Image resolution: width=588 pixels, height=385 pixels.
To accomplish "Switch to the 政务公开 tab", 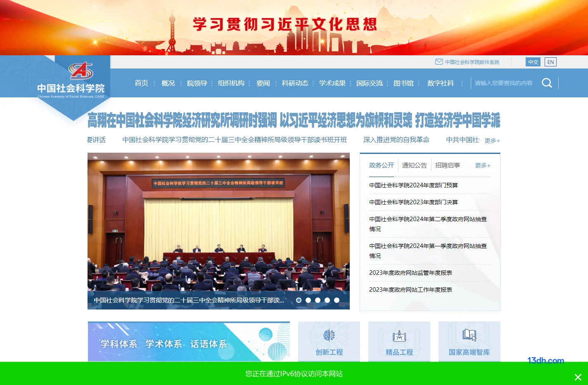I will coord(382,165).
